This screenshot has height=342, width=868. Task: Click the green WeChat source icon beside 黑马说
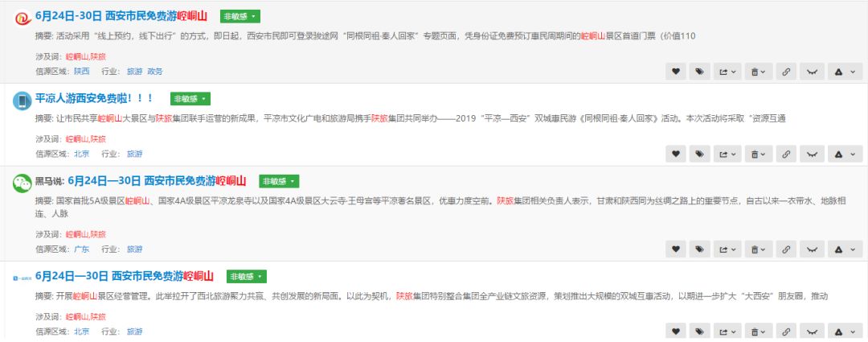(23, 183)
